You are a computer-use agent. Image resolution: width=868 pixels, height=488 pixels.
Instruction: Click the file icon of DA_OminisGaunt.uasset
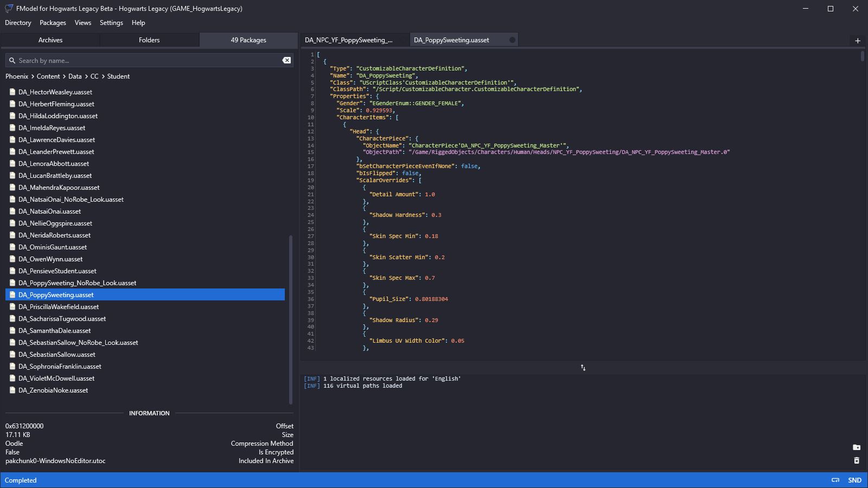tap(12, 247)
